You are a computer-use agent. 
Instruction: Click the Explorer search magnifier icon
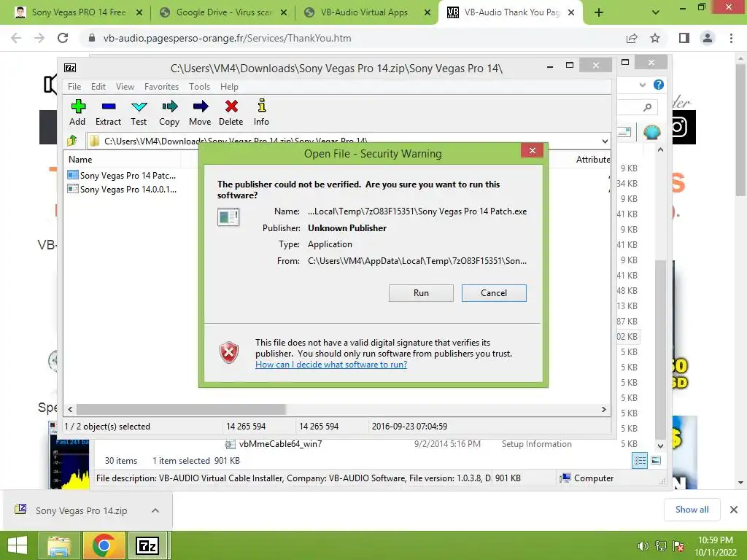[x=647, y=107]
